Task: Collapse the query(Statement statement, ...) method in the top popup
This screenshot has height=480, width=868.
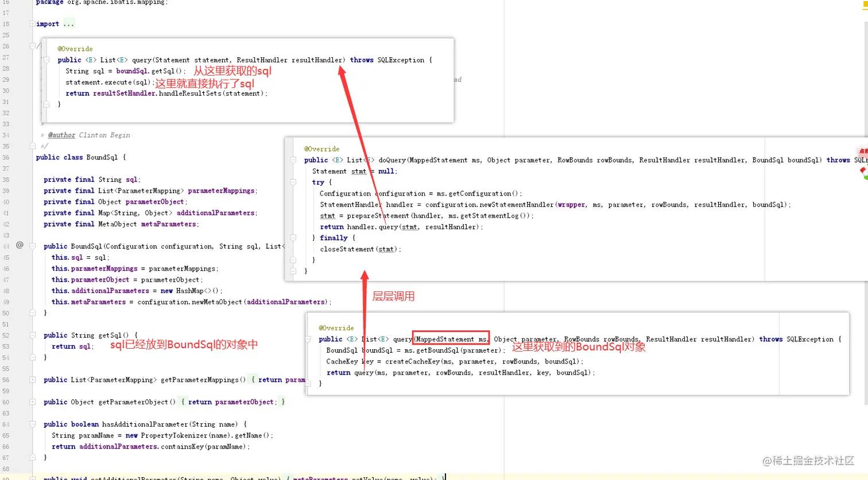Action: (46, 60)
